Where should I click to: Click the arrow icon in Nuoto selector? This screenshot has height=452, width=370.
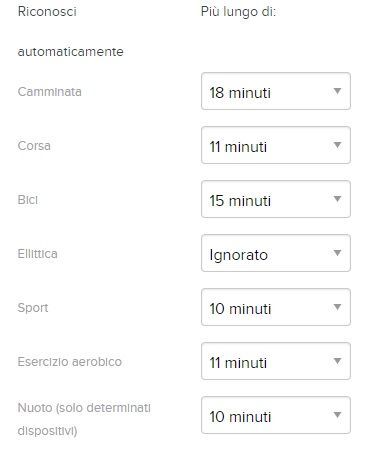(x=337, y=415)
